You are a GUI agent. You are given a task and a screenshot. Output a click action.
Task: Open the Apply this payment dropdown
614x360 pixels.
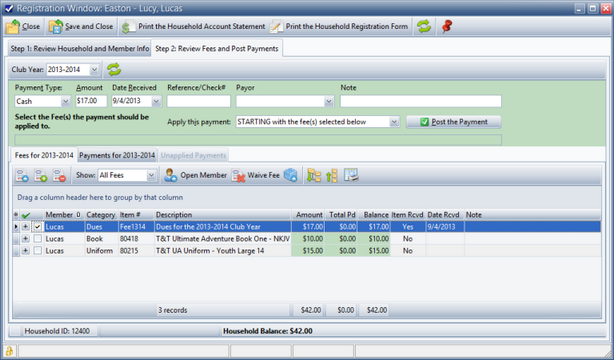(x=394, y=122)
